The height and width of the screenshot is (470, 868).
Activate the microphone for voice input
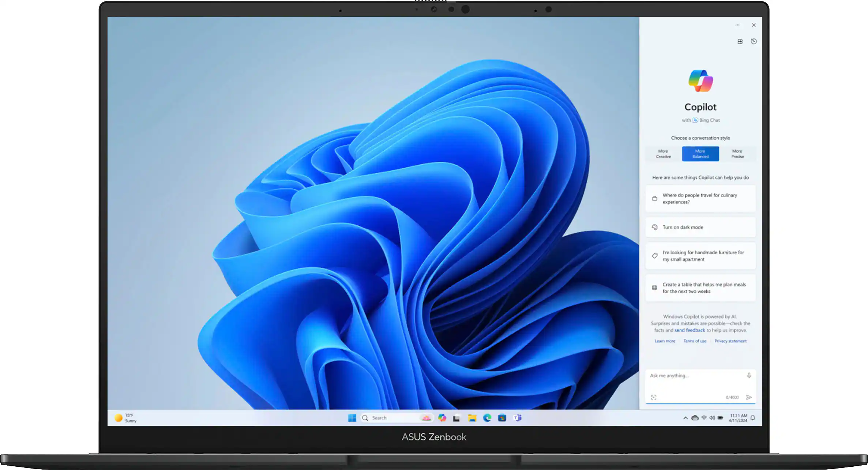[x=748, y=375]
